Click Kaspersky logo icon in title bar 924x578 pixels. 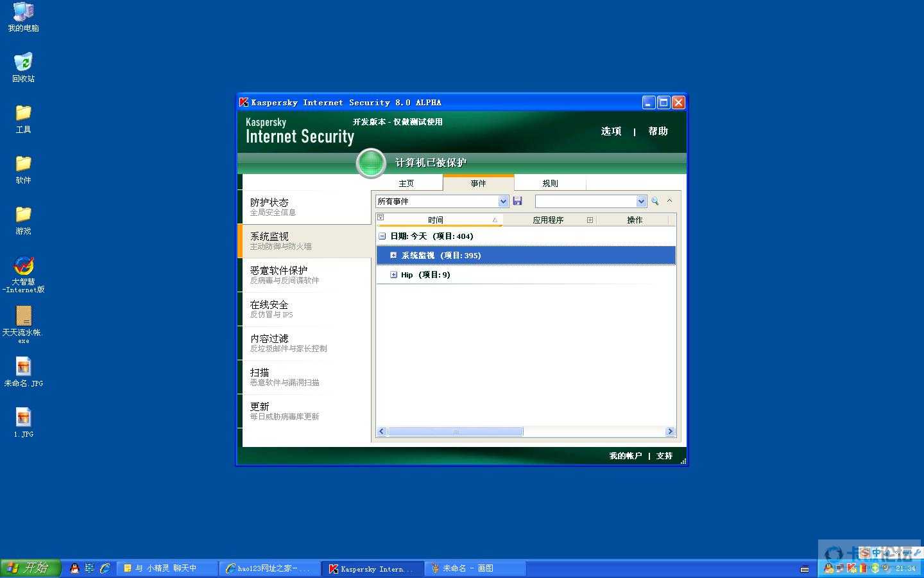[244, 102]
